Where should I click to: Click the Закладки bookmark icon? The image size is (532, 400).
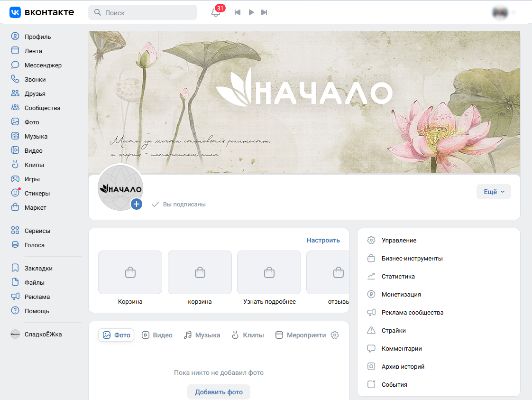point(15,268)
